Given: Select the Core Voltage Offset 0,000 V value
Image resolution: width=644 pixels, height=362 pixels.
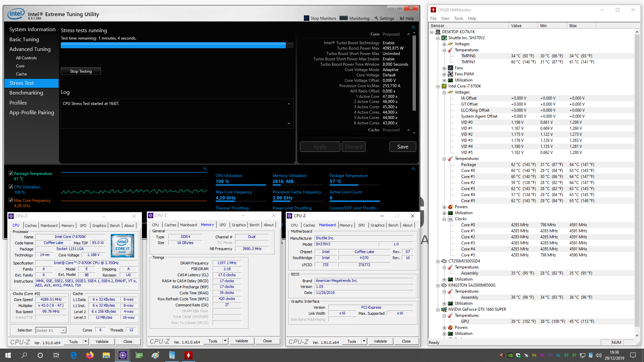Looking at the screenshot, I should tap(389, 80).
